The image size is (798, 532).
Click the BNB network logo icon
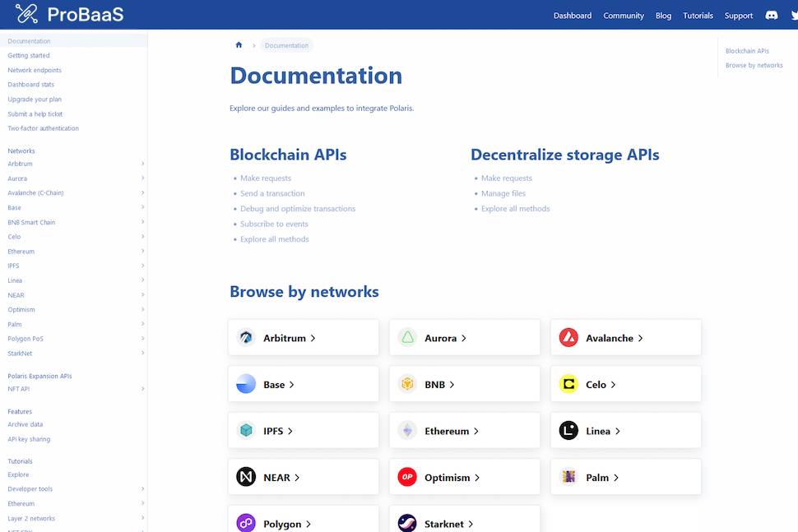tap(407, 384)
